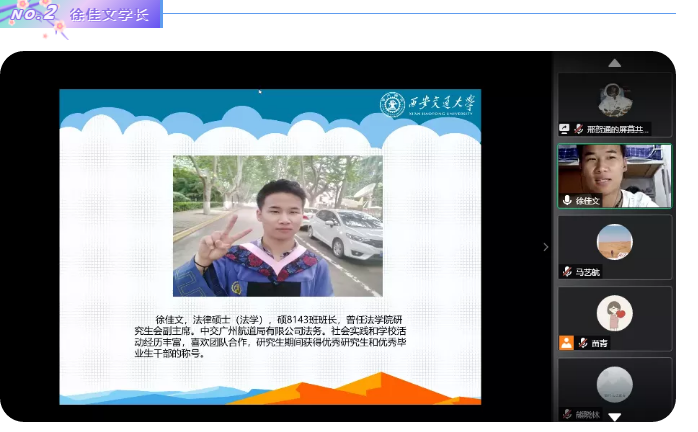Image resolution: width=698 pixels, height=432 pixels.
Task: Click the graduation photo on the slide
Action: (277, 225)
